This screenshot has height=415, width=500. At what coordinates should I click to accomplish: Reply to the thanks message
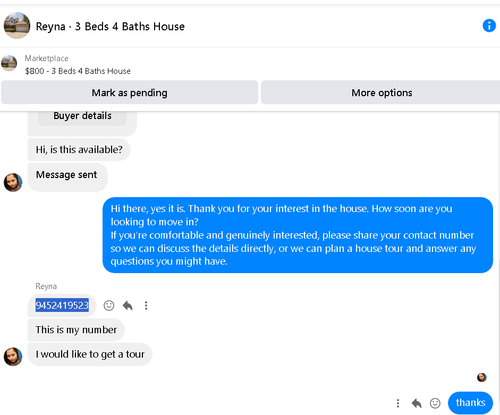[416, 403]
